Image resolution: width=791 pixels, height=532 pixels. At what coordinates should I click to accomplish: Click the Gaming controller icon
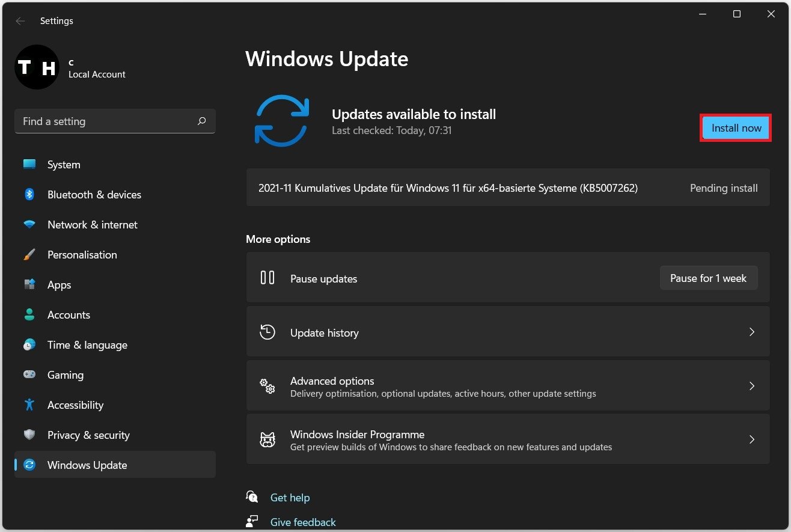(x=29, y=375)
